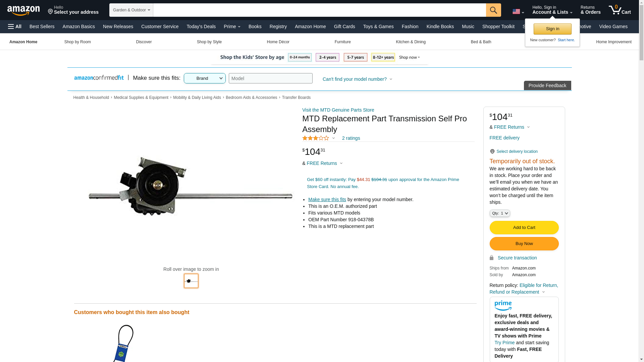Open the Brand dropdown
The height and width of the screenshot is (362, 644).
click(x=205, y=78)
